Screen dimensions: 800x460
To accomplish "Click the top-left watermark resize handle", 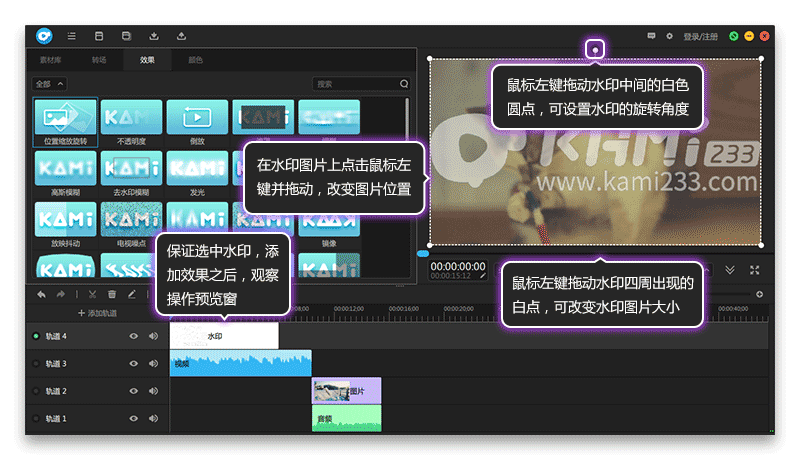I will pyautogui.click(x=430, y=59).
